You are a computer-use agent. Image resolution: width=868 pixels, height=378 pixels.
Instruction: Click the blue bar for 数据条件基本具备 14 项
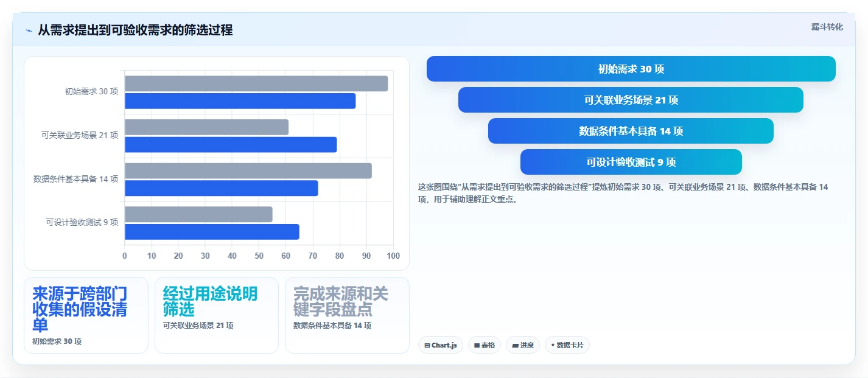[222, 188]
